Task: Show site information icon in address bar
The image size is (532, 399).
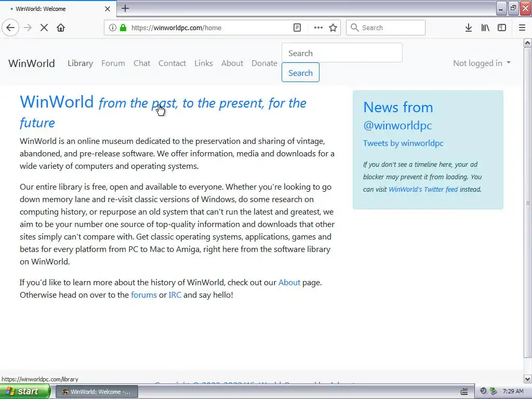Action: pyautogui.click(x=113, y=28)
